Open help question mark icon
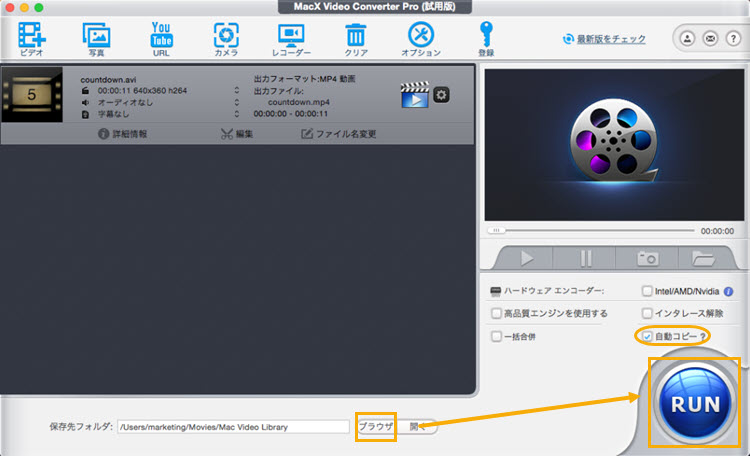The image size is (750, 456). click(733, 38)
